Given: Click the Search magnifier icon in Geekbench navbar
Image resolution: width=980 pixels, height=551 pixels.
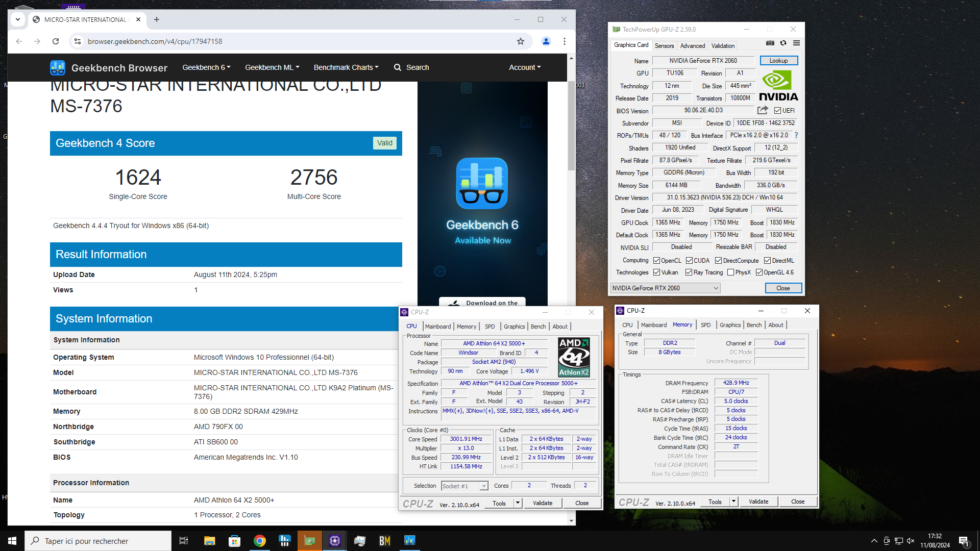Looking at the screenshot, I should [x=398, y=67].
